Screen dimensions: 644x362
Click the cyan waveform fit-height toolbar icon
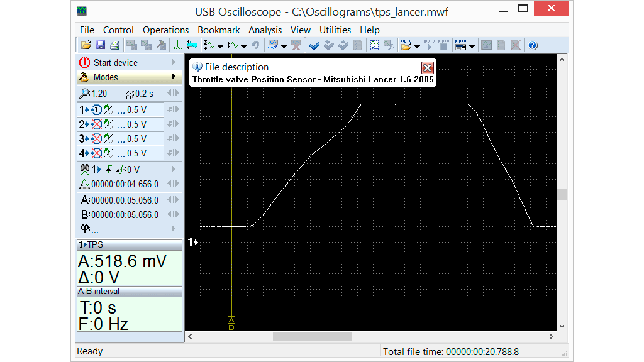[192, 45]
